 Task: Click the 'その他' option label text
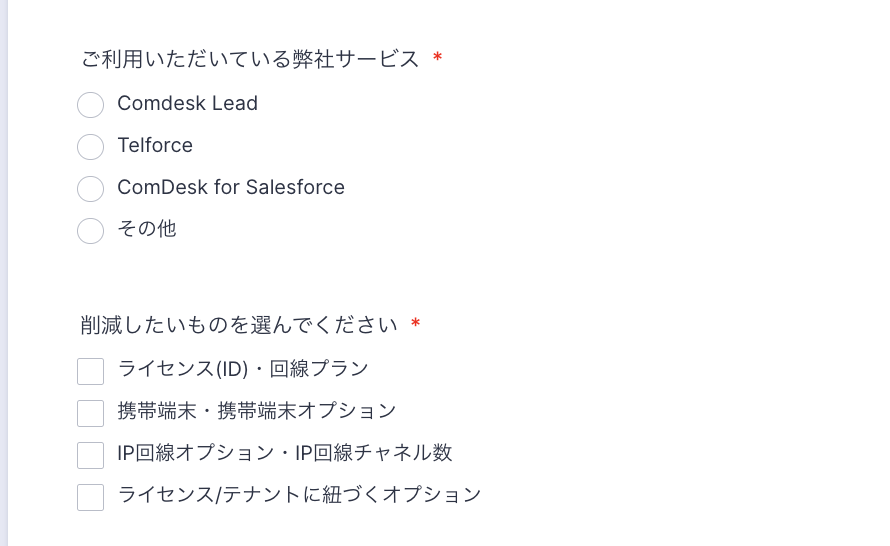click(147, 229)
